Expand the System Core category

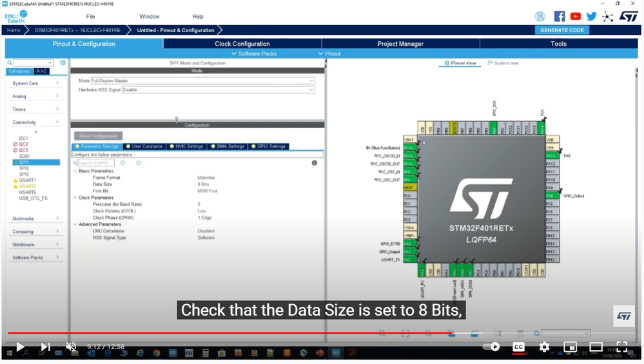[35, 83]
